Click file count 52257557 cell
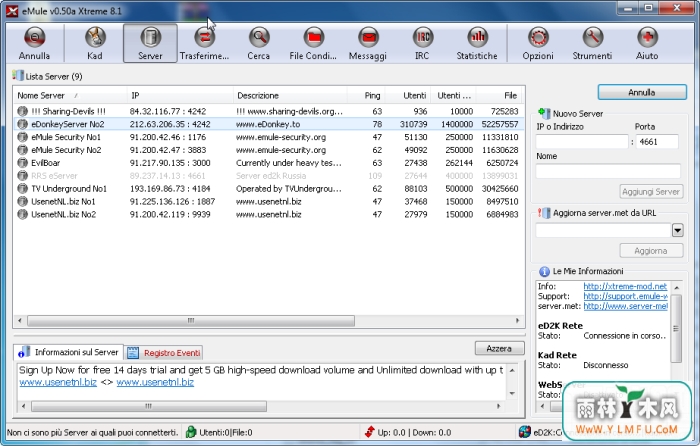The width and height of the screenshot is (700, 446). point(500,124)
